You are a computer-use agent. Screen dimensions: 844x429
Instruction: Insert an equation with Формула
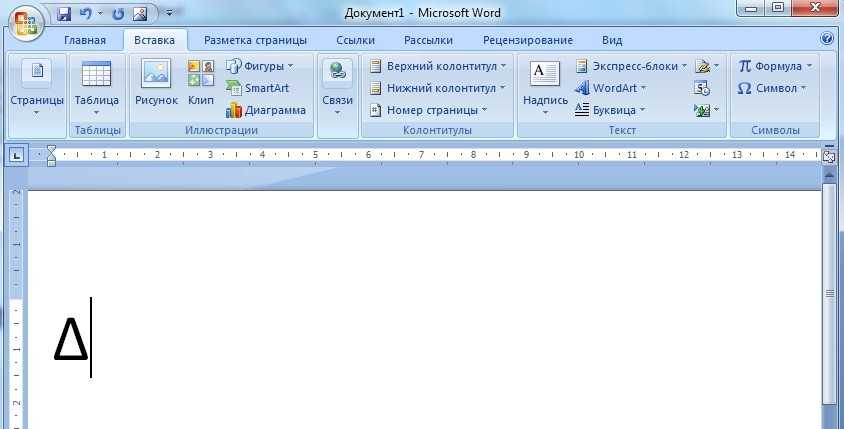coord(775,66)
